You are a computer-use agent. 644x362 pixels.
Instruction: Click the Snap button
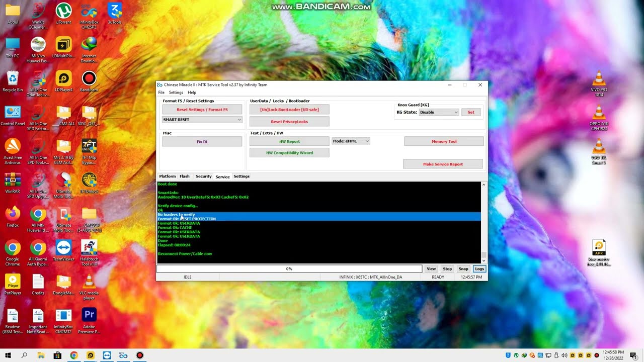pos(463,269)
